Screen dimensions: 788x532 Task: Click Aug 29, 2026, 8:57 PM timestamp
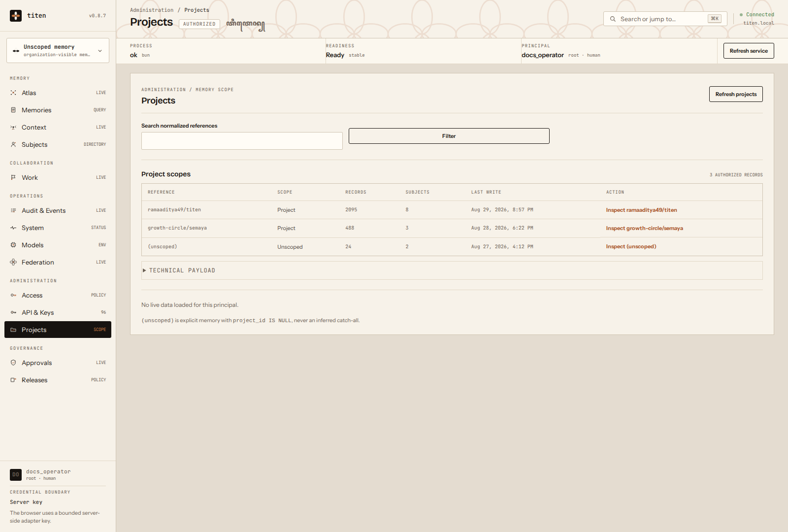point(502,210)
